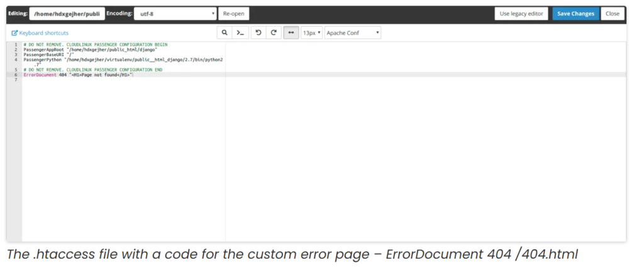
Task: Click the ErrorDocument 404 line
Action: (79, 75)
